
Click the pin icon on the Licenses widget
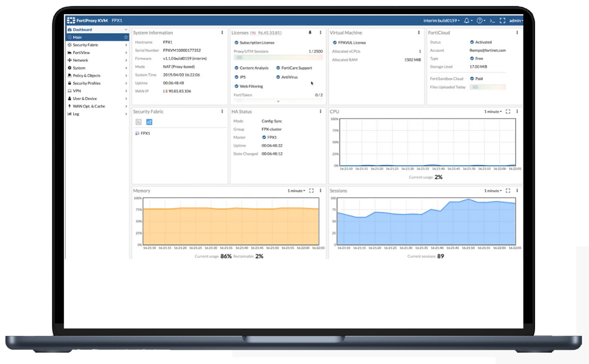click(x=310, y=33)
